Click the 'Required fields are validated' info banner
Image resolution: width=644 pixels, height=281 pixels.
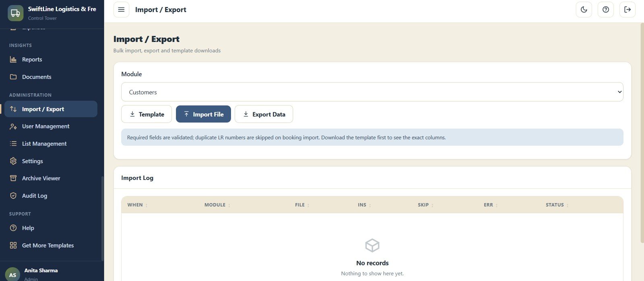coord(372,137)
